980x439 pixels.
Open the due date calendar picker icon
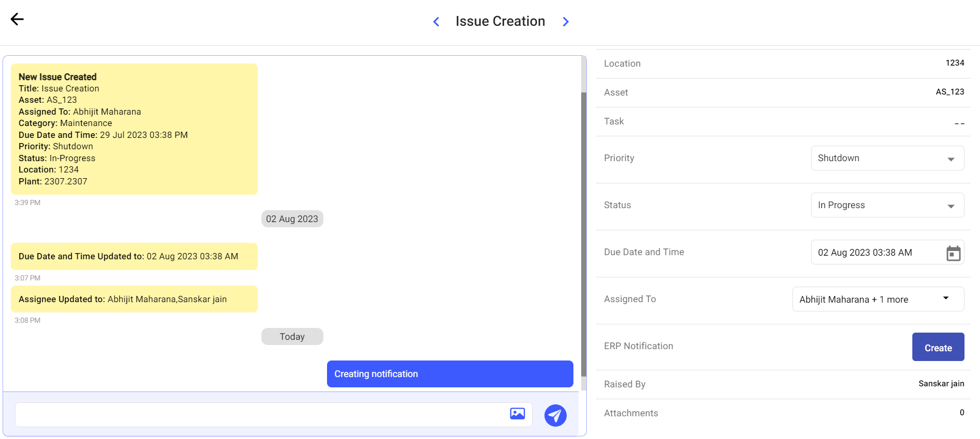tap(953, 253)
